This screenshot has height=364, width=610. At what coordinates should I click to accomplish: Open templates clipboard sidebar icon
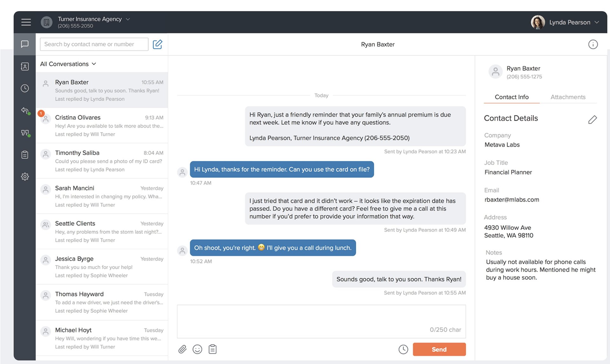coord(25,155)
